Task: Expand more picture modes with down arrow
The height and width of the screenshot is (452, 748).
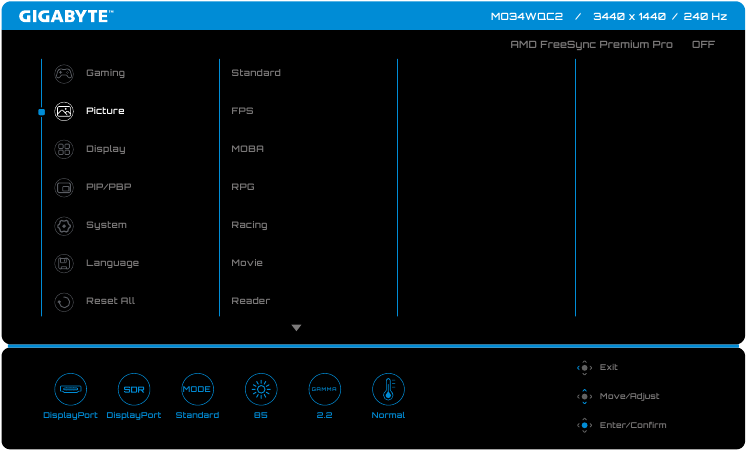Action: (296, 328)
